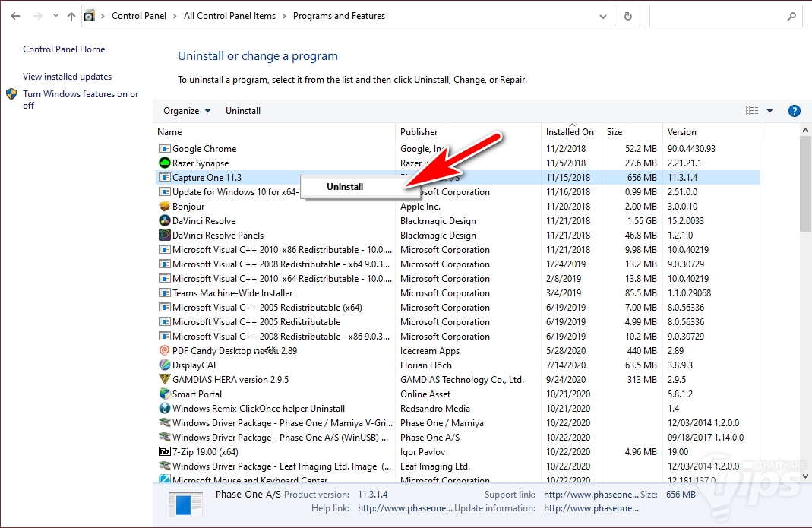Open Turn Windows features on or off
Image resolution: width=812 pixels, height=528 pixels.
(81, 100)
